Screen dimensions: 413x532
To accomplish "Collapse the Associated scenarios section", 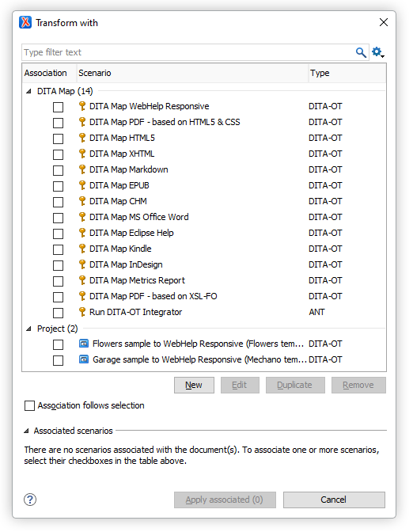I will pyautogui.click(x=26, y=431).
